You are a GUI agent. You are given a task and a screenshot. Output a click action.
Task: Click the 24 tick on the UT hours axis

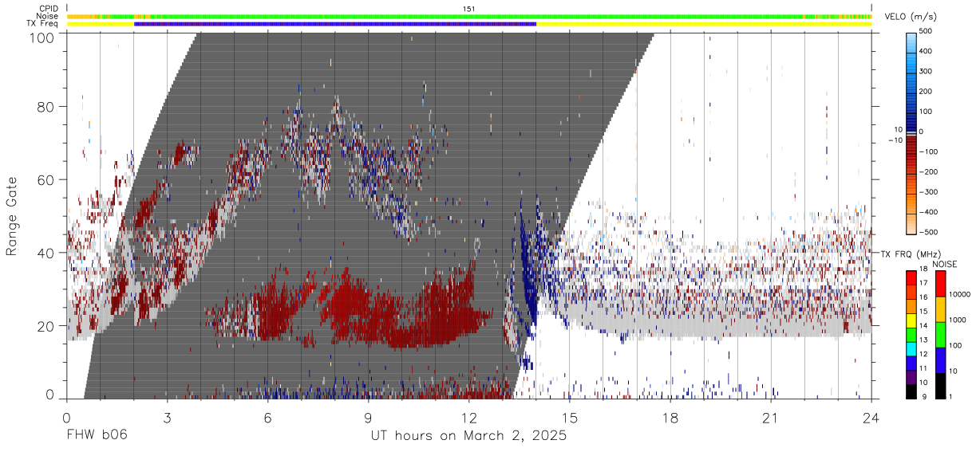coord(871,418)
